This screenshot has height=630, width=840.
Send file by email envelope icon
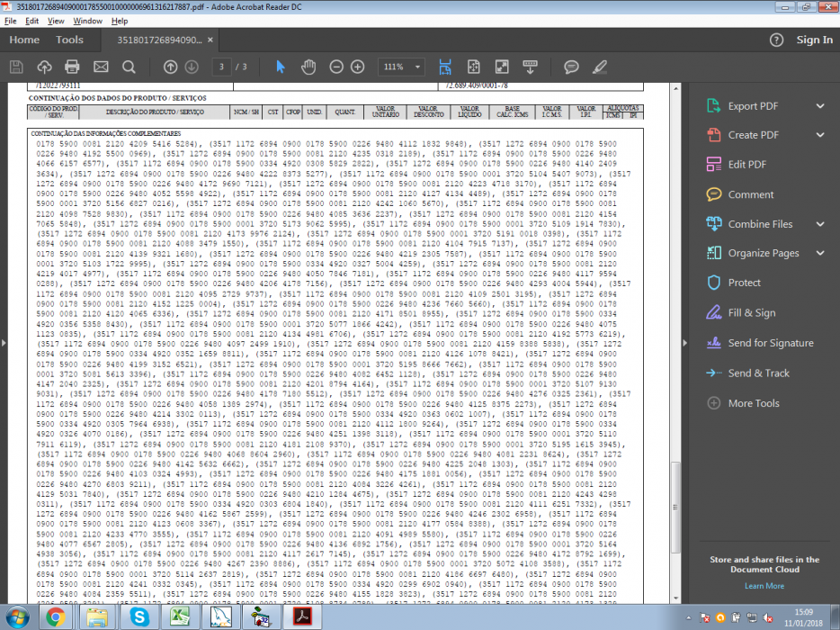[101, 67]
